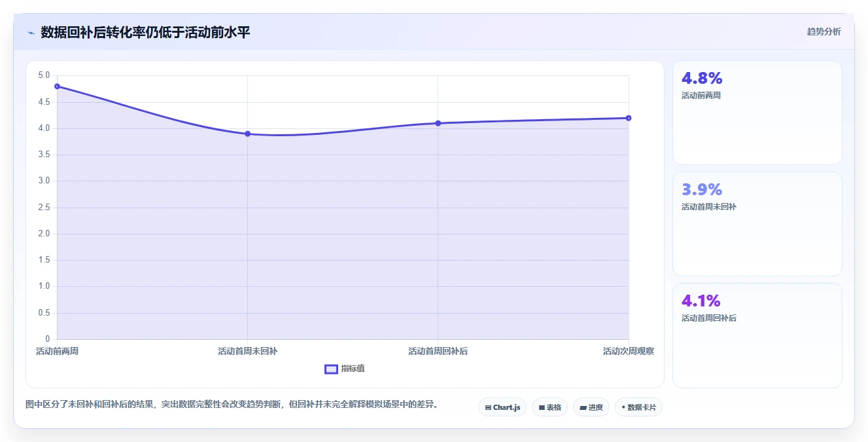This screenshot has width=868, height=442.
Task: Select the 进度 tag
Action: pos(591,407)
